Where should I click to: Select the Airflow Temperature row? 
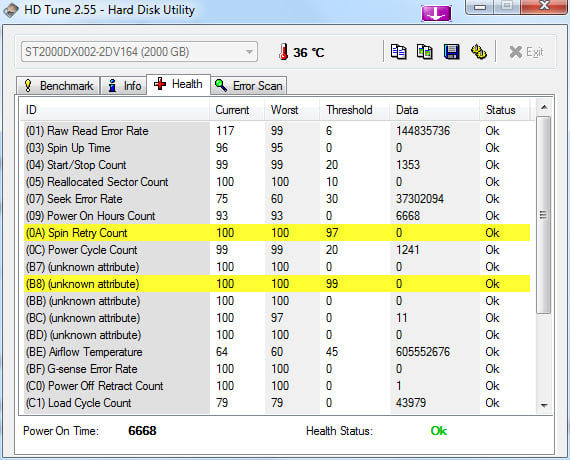coord(277,352)
